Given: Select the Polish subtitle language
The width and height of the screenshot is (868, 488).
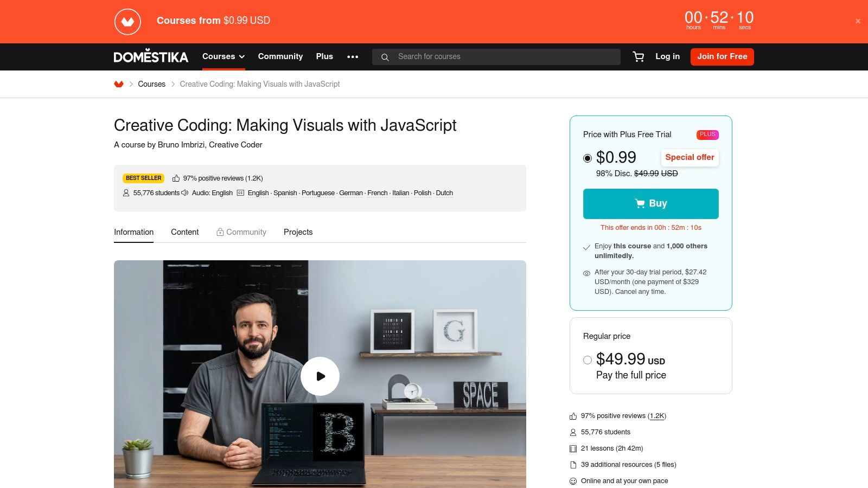Looking at the screenshot, I should coord(423,193).
